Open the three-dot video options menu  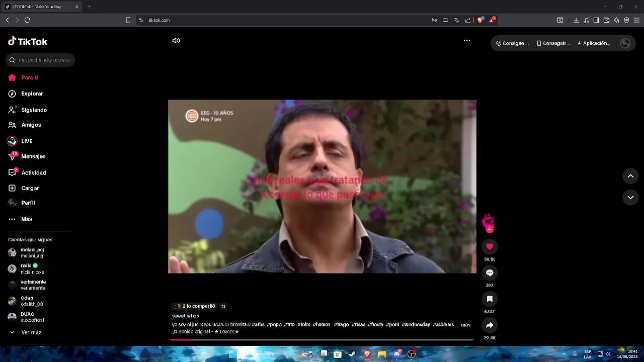[x=467, y=41]
